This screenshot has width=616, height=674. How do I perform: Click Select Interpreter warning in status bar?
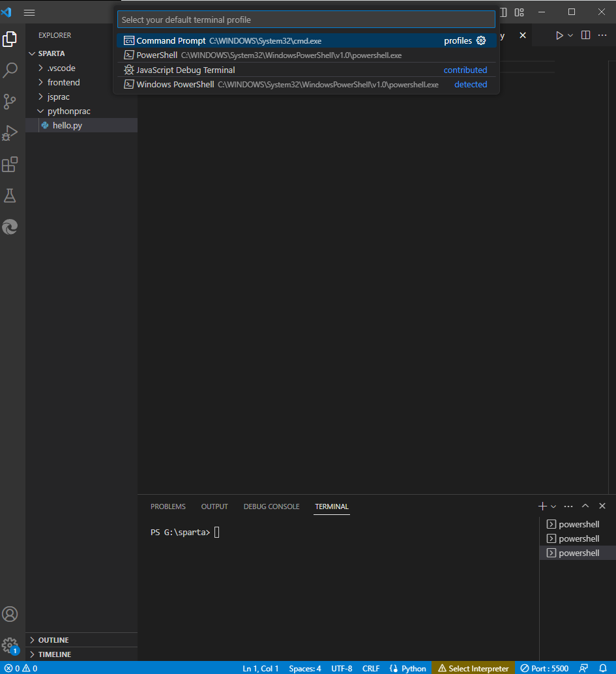pyautogui.click(x=473, y=668)
